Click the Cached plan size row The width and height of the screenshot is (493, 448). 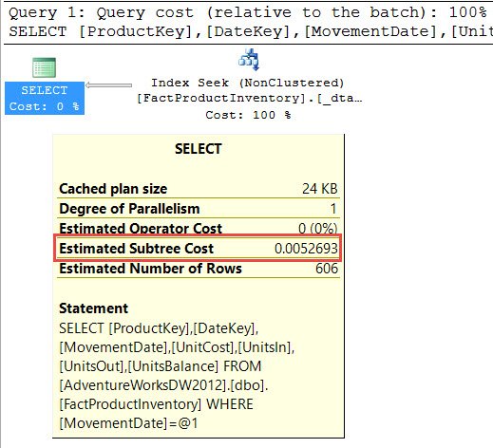(199, 189)
